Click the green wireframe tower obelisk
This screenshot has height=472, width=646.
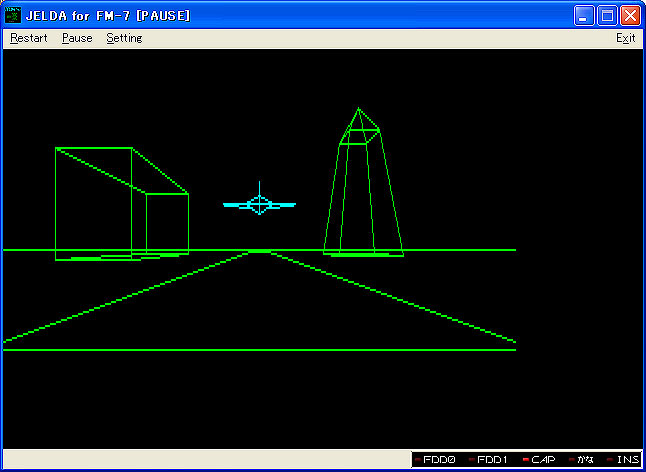click(x=362, y=190)
